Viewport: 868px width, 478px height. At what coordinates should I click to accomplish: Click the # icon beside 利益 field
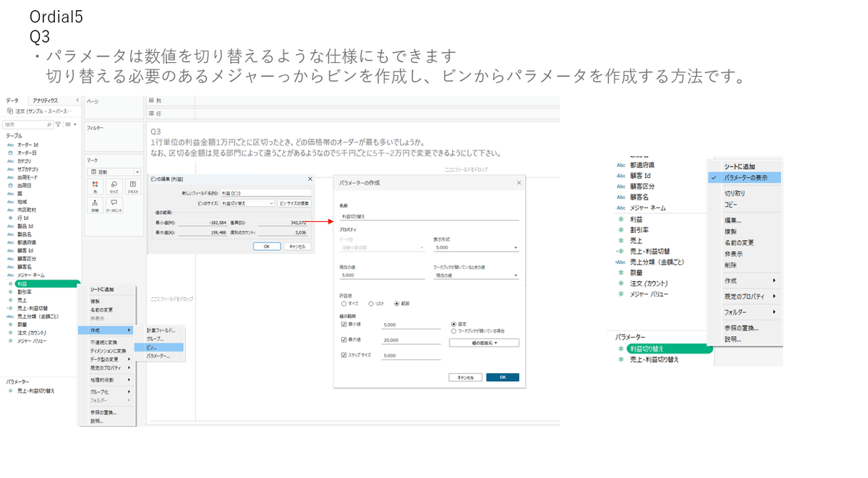tap(10, 282)
